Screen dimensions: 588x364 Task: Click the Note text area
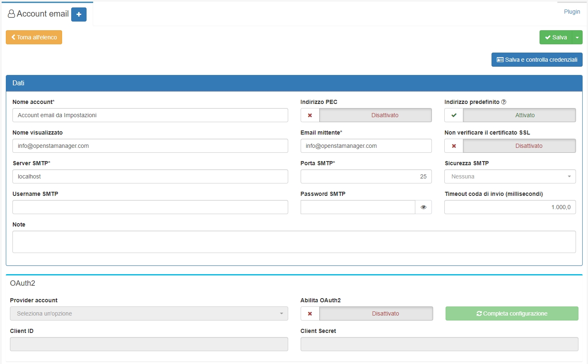pos(294,242)
